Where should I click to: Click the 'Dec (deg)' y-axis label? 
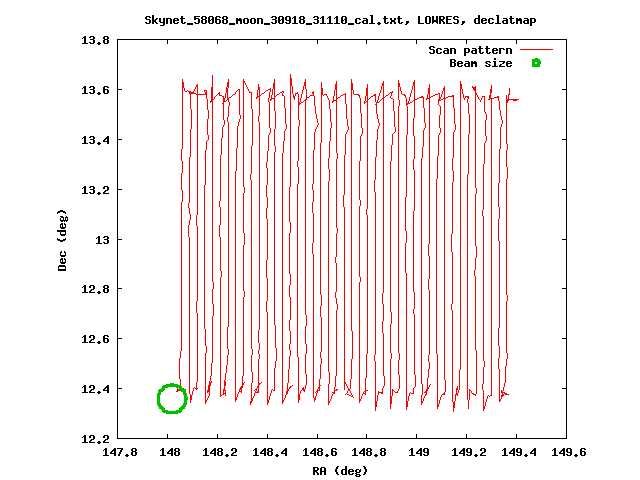(x=62, y=240)
